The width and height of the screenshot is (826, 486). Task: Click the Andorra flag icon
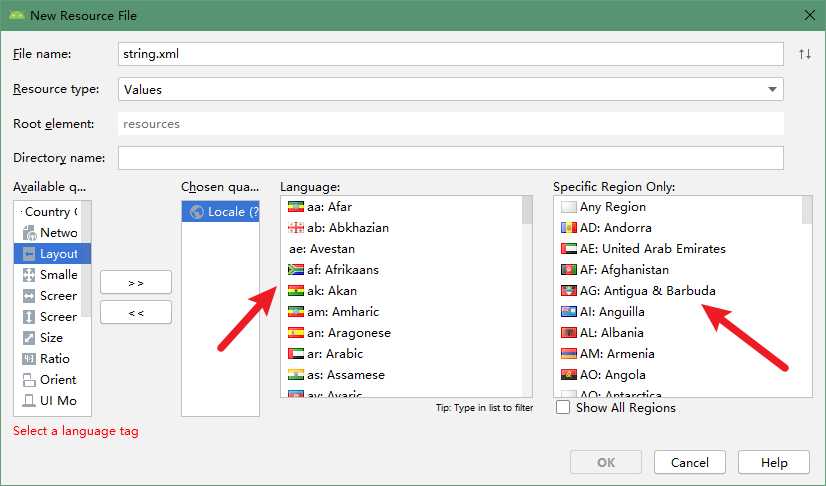pyautogui.click(x=569, y=228)
